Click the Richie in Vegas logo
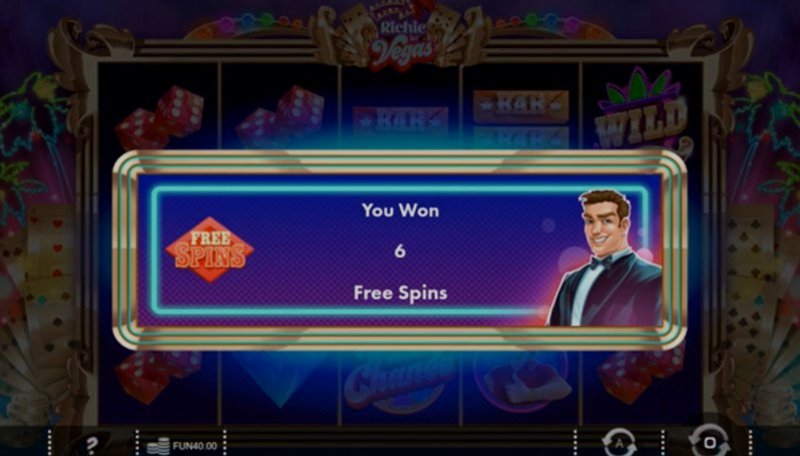 (x=401, y=38)
